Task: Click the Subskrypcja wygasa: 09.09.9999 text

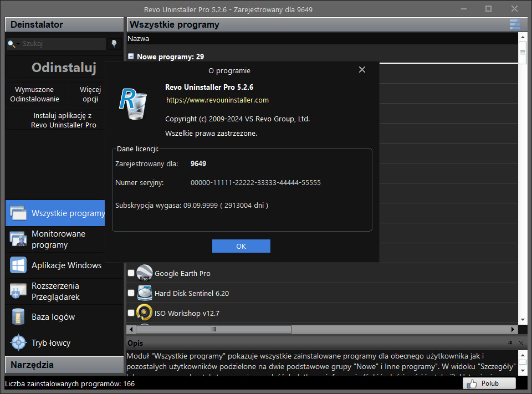Action: pos(192,206)
